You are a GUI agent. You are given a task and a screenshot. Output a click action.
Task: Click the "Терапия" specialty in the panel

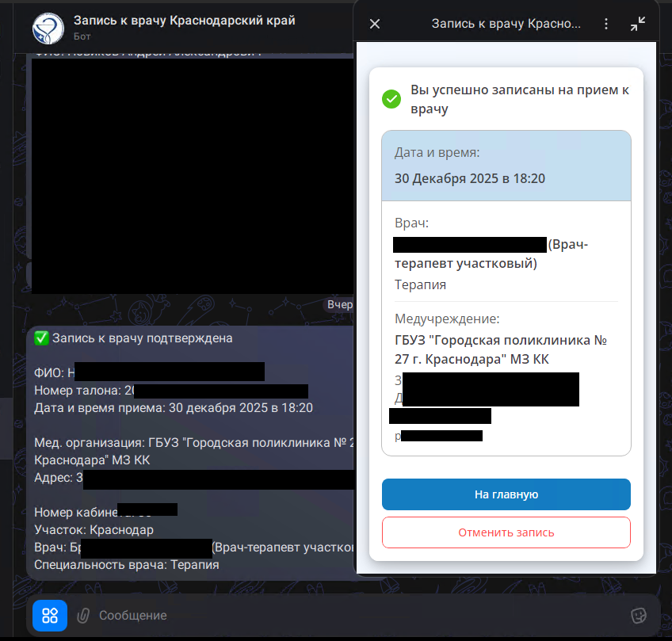coord(420,284)
